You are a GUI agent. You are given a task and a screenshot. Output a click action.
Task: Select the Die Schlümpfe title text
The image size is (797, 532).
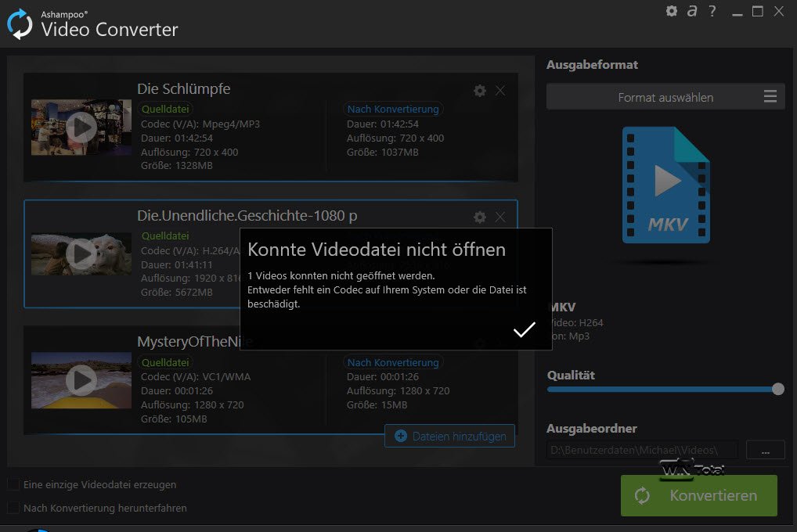pyautogui.click(x=183, y=89)
